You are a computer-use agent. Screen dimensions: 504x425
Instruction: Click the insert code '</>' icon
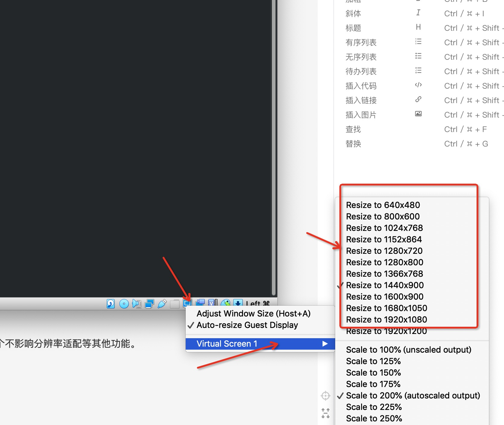pos(418,85)
